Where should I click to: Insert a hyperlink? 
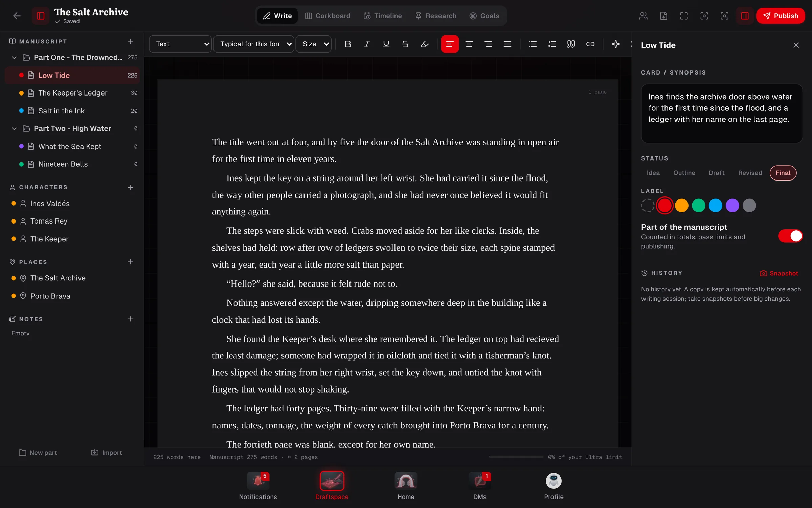click(x=590, y=44)
